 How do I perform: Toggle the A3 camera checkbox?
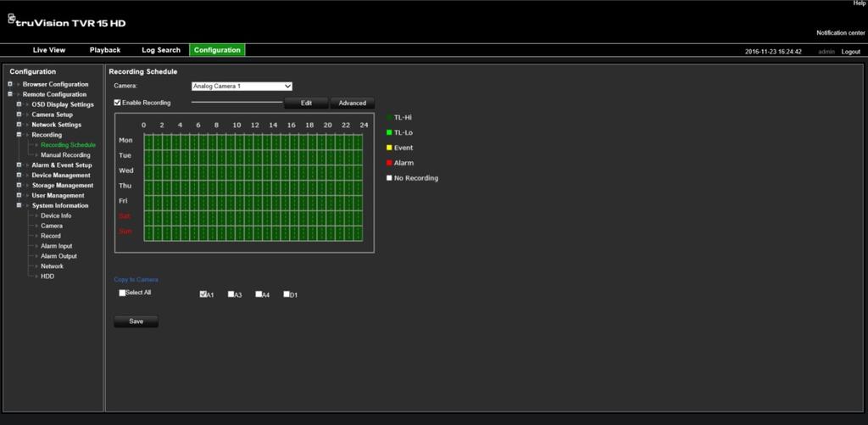coord(231,294)
